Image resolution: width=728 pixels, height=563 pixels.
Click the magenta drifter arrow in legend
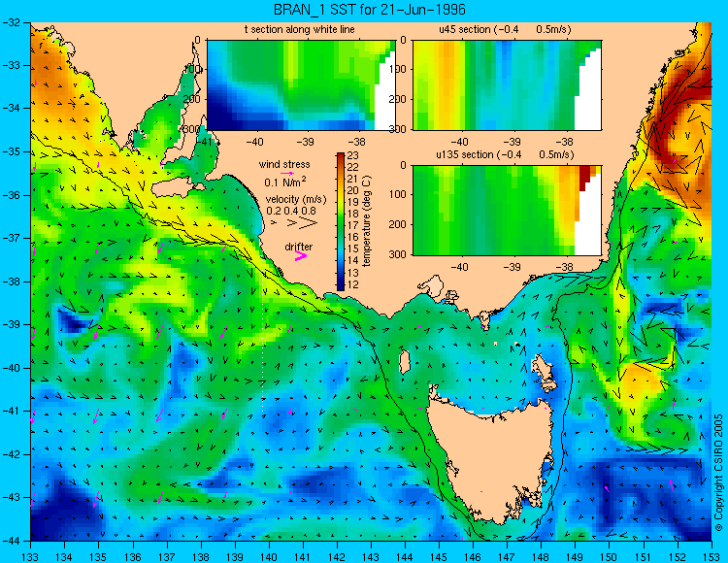[301, 255]
